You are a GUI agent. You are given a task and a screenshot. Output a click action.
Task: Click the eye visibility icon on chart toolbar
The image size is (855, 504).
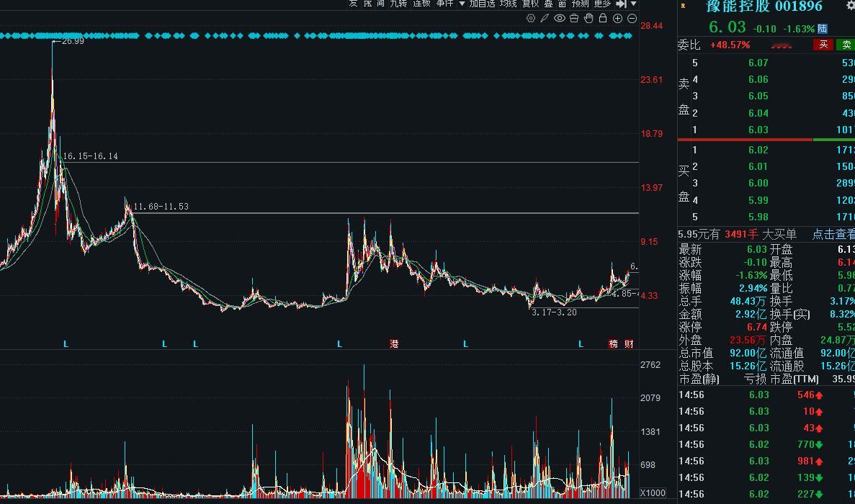coord(560,18)
